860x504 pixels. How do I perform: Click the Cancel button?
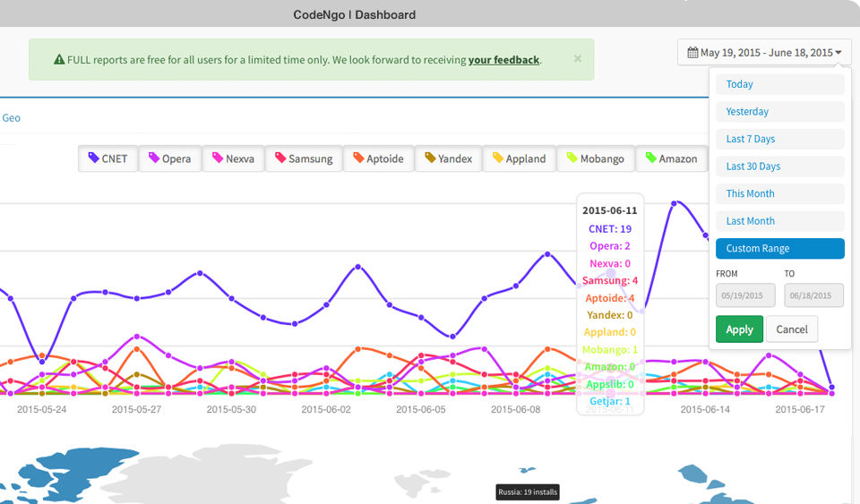point(791,329)
